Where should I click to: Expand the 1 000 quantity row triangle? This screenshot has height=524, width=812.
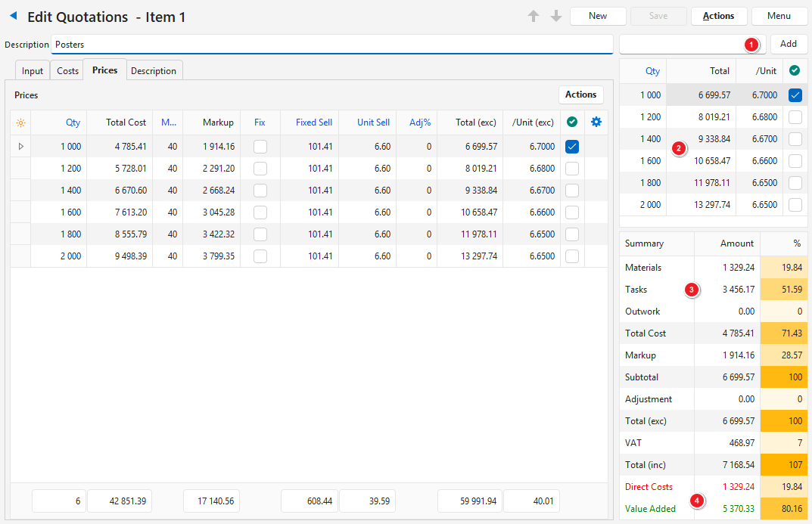coord(20,147)
